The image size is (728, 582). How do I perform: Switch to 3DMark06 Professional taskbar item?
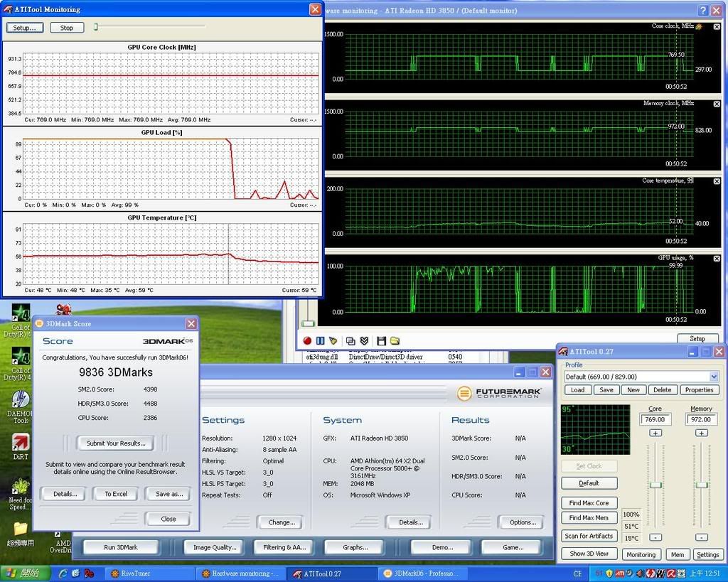pyautogui.click(x=422, y=573)
